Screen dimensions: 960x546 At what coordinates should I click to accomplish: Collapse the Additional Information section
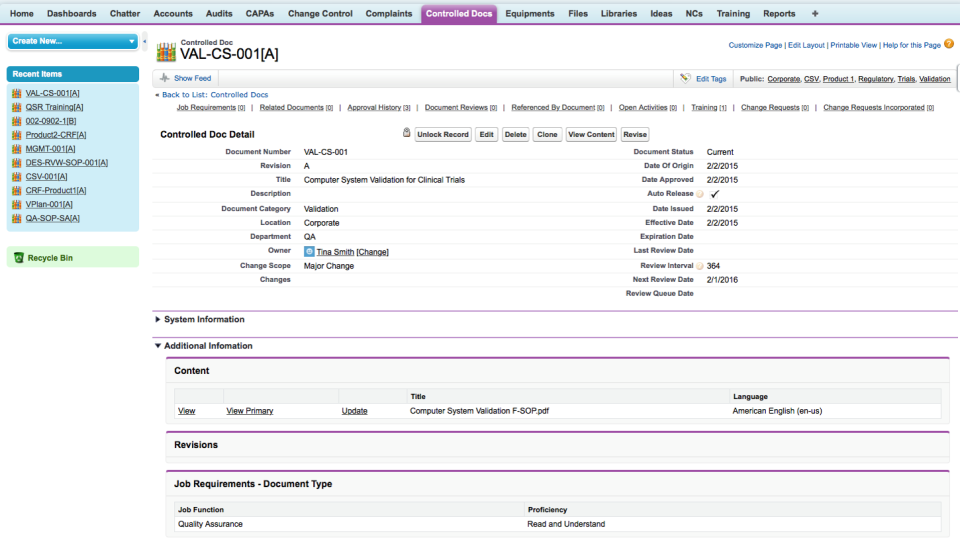click(x=158, y=346)
